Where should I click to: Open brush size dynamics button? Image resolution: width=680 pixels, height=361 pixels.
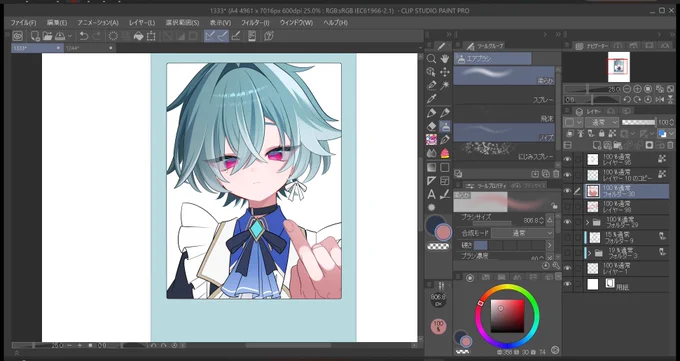(550, 220)
